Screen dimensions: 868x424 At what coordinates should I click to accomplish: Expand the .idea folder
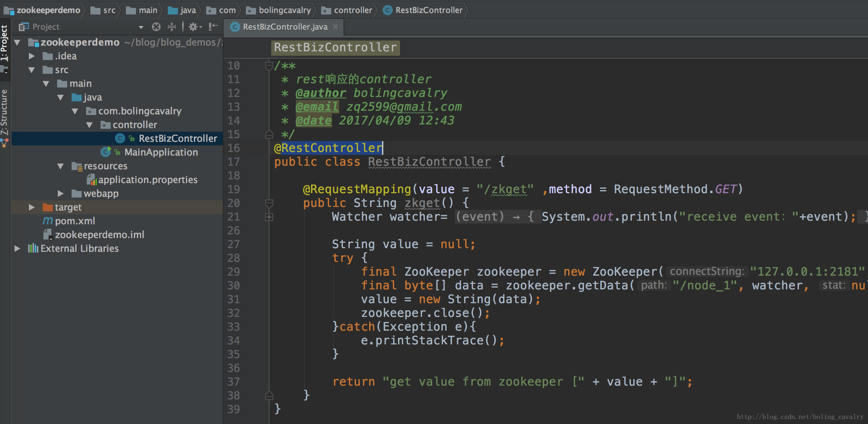pos(32,56)
